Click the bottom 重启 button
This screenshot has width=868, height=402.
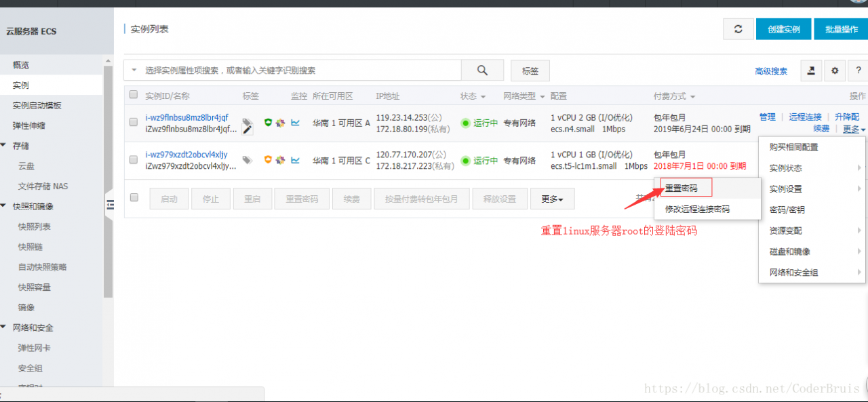[252, 199]
